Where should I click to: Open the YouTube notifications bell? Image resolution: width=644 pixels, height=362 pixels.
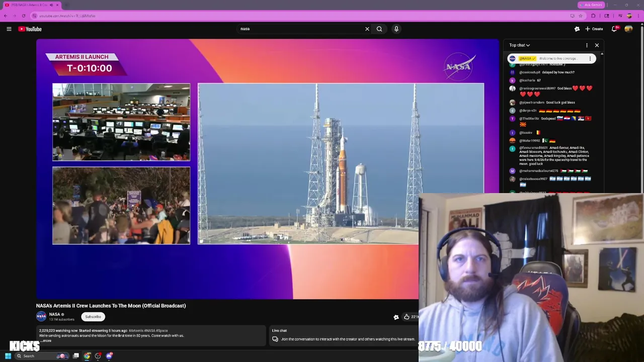pyautogui.click(x=614, y=29)
